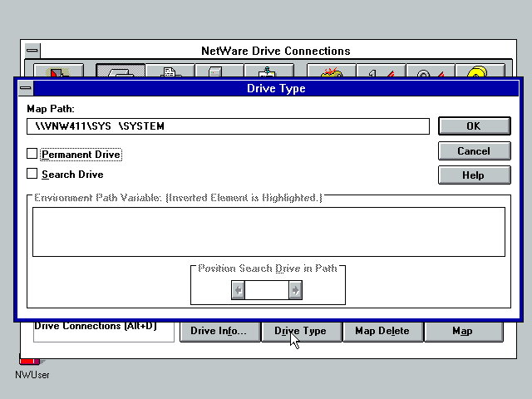
Task: Click 'Drive Connections (Alt+D)' status text
Action: pyautogui.click(x=96, y=326)
